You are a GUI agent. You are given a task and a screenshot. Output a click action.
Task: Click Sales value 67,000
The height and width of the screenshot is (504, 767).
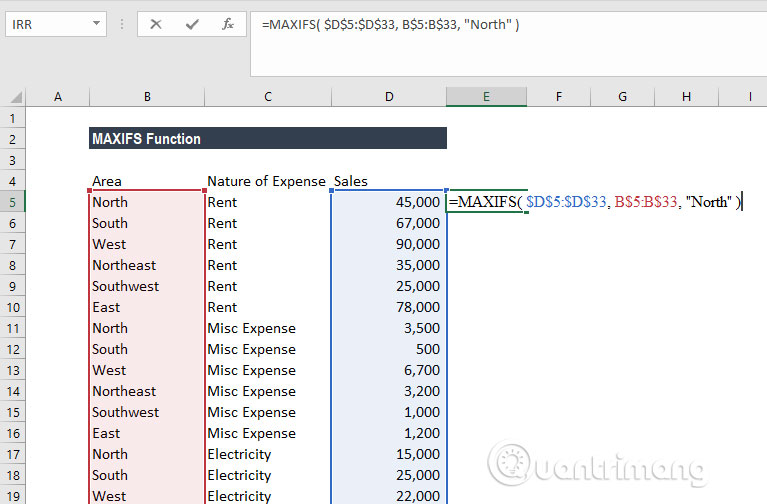tap(418, 223)
